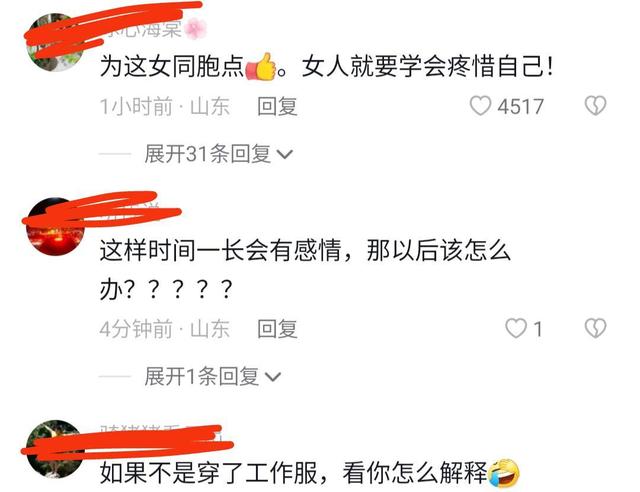
Task: Tap the thumbs-up emoji in first comment
Action: click(261, 67)
